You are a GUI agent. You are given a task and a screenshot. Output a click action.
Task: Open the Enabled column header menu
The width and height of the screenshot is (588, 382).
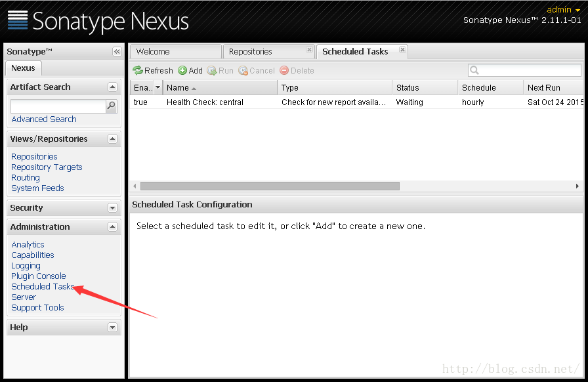[x=158, y=87]
